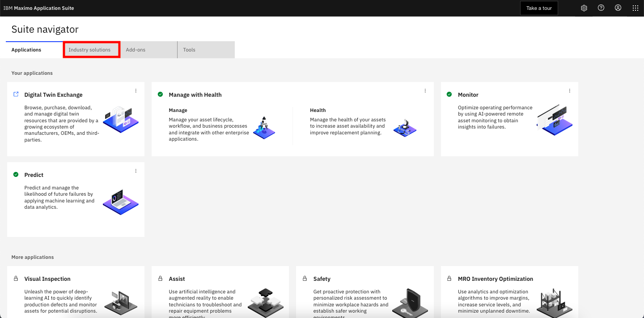The height and width of the screenshot is (318, 644).
Task: Click the Safety description text
Action: [x=351, y=305]
